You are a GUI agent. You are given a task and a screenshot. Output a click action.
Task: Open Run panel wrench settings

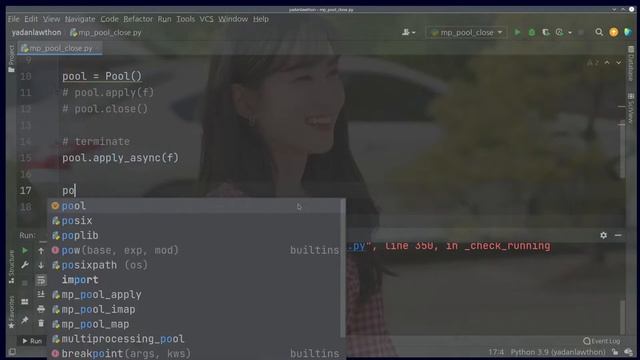25,265
